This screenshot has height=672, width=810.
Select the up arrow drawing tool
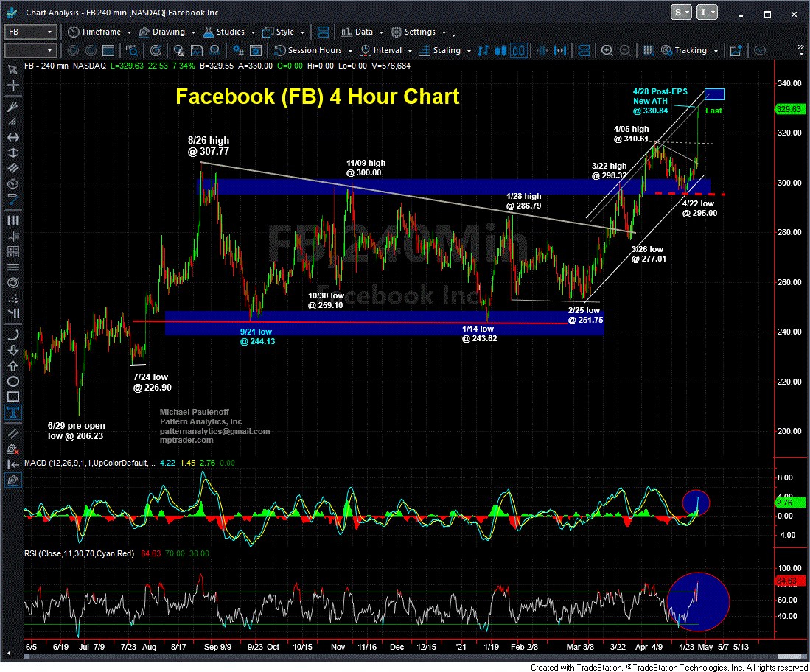point(13,365)
